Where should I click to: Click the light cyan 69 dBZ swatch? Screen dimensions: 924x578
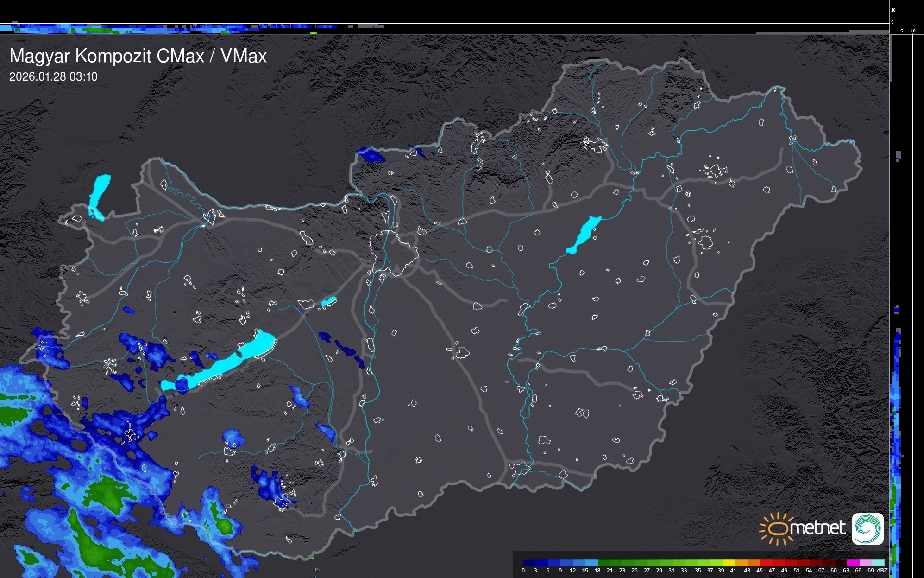[x=878, y=563]
